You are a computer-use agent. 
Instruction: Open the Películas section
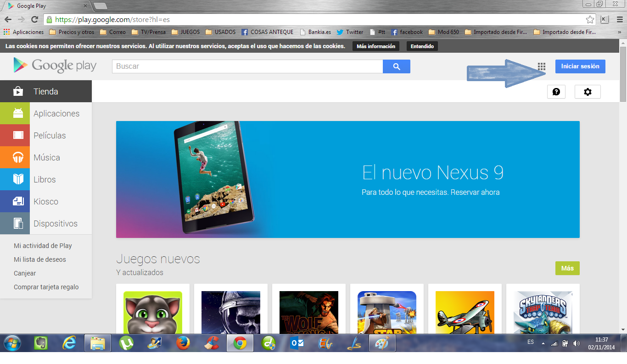(50, 136)
